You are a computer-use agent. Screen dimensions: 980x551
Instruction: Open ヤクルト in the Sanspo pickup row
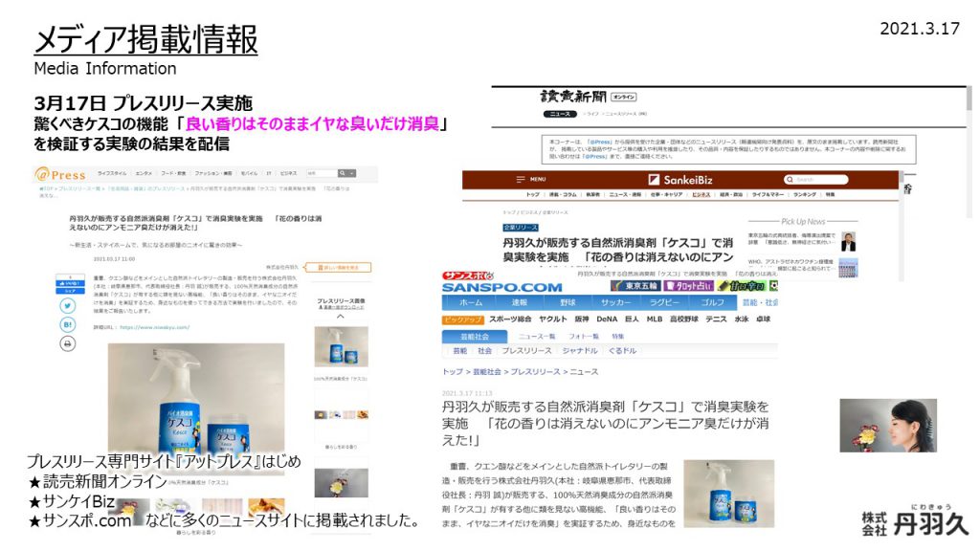coord(553,320)
